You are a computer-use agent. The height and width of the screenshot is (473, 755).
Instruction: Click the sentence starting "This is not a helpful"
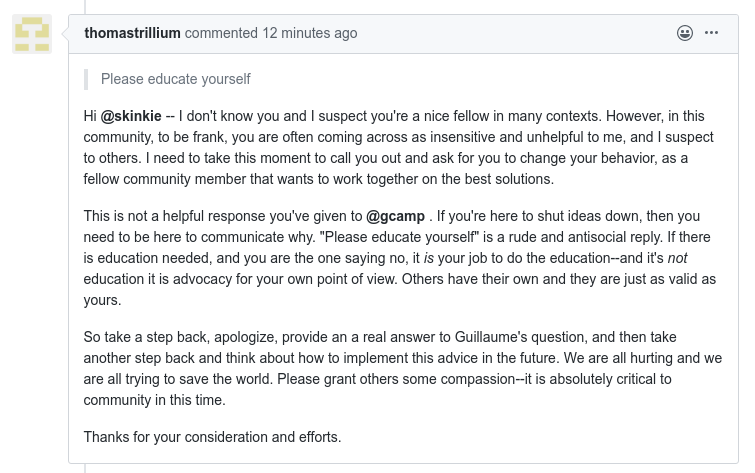pos(258,216)
